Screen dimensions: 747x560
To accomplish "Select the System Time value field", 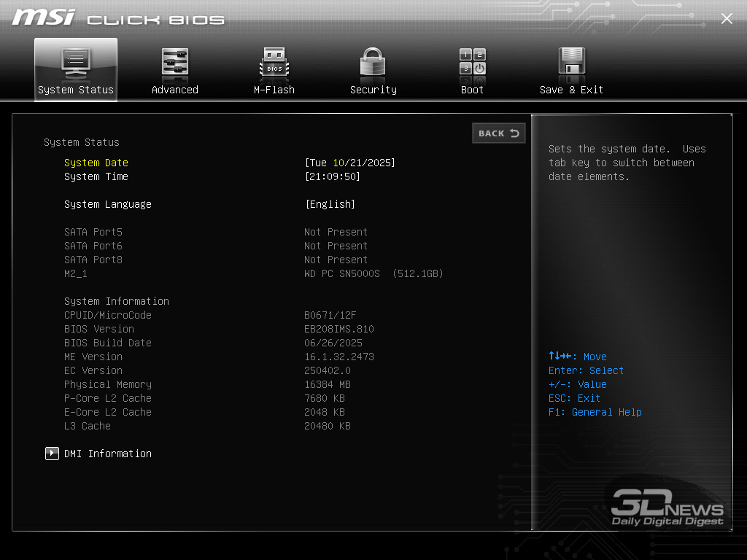I will pyautogui.click(x=333, y=176).
